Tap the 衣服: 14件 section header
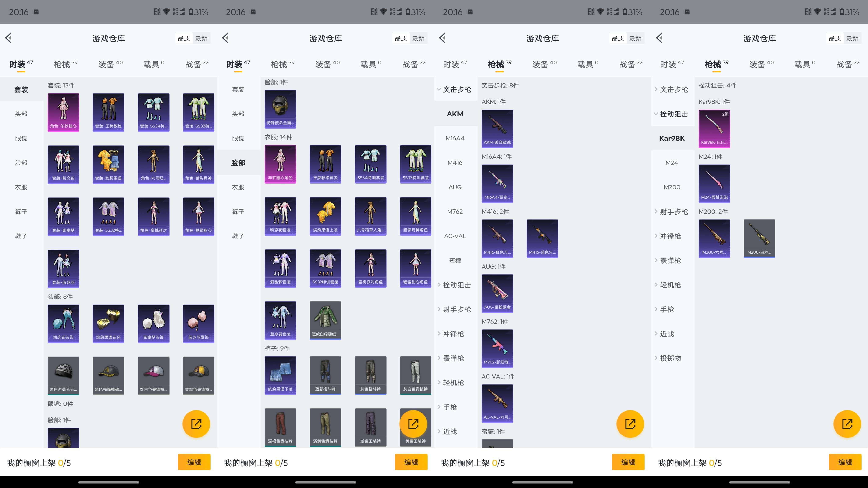Viewport: 868px width, 488px height. [278, 137]
